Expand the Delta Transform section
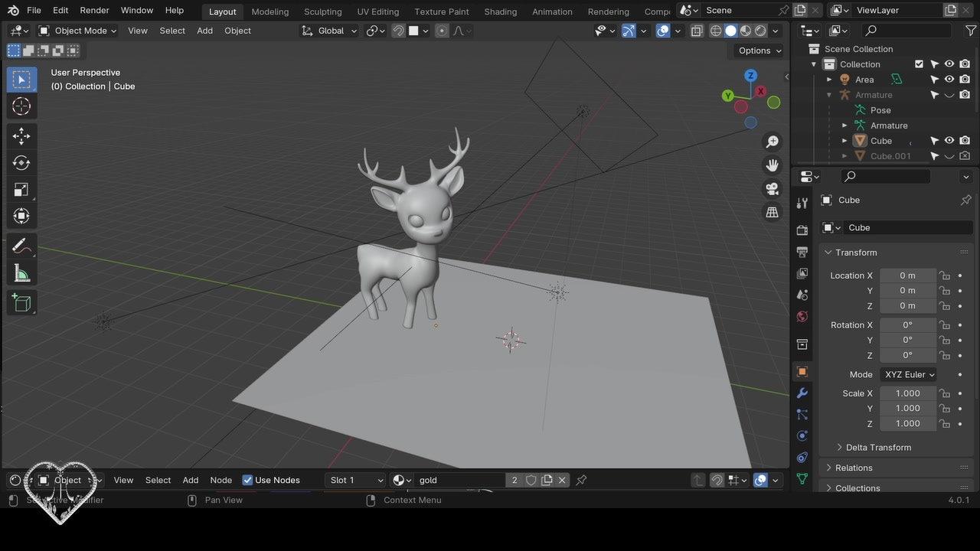Image resolution: width=980 pixels, height=551 pixels. pos(878,447)
